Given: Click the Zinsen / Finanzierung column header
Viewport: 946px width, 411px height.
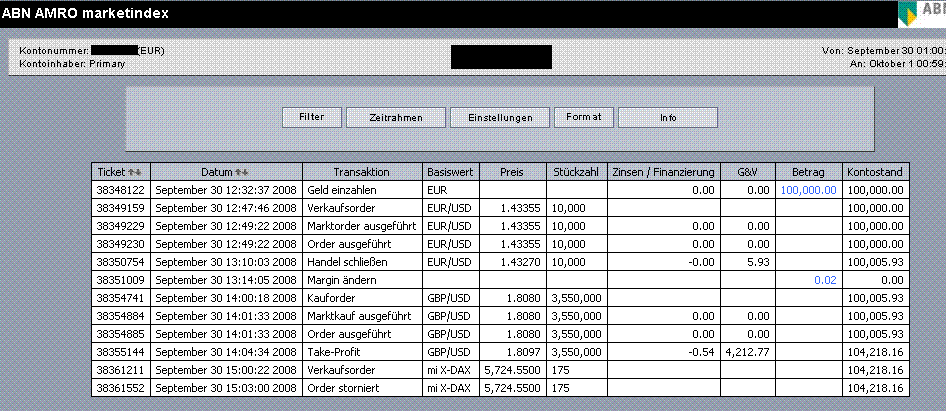Looking at the screenshot, I should click(x=660, y=172).
